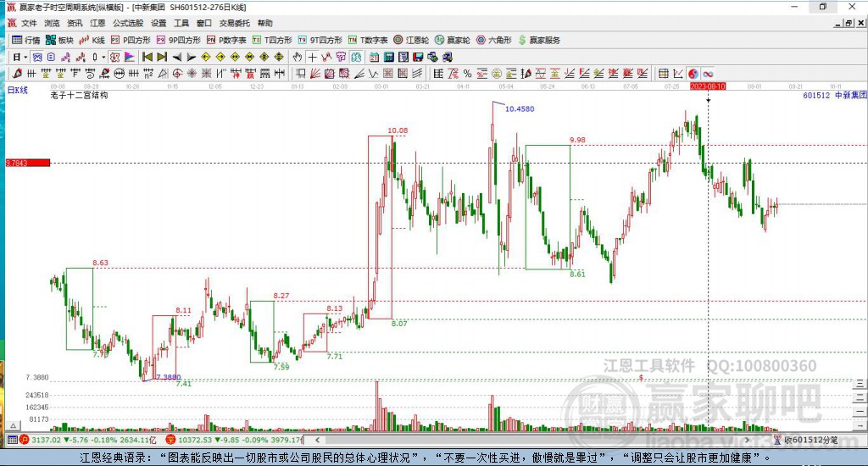Click the percent symbol tool
Image resolution: width=868 pixels, height=466 pixels.
coord(467,73)
